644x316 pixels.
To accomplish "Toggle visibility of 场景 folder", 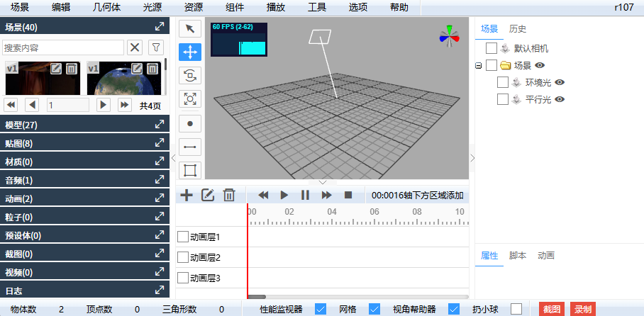I will [x=540, y=65].
